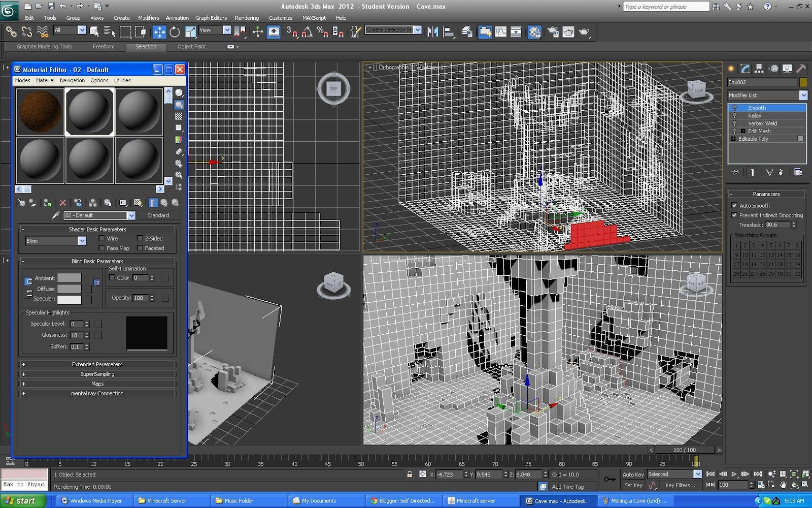Click the Mirror tool icon

[432, 32]
